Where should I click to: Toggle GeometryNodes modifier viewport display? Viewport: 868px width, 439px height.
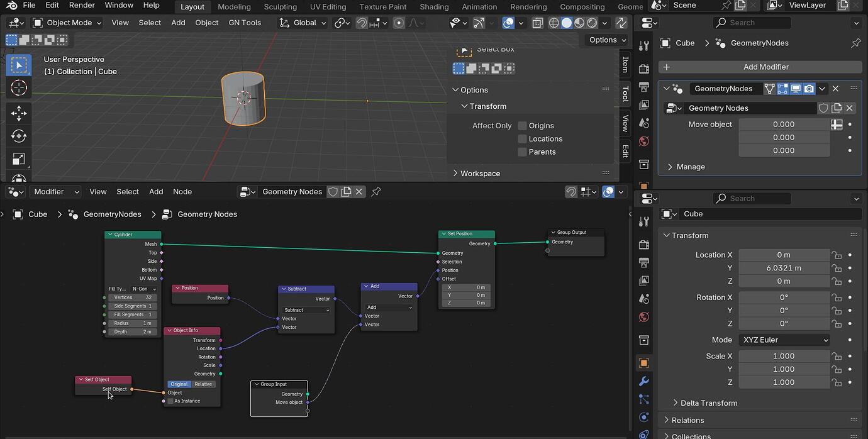point(796,89)
